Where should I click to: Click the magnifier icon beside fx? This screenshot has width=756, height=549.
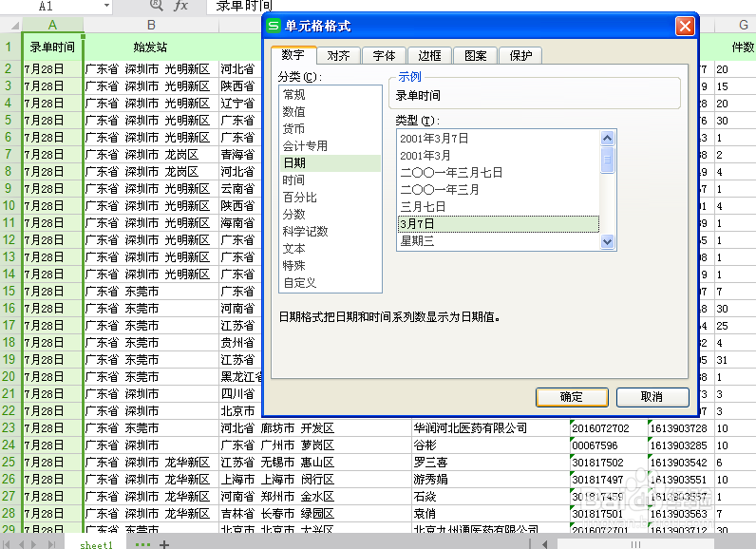tap(156, 5)
